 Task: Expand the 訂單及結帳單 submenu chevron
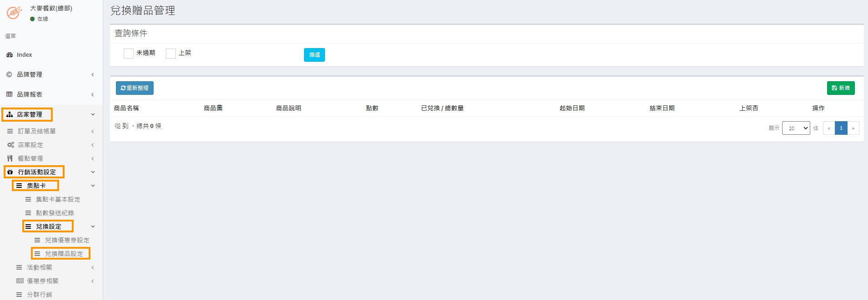pos(93,131)
